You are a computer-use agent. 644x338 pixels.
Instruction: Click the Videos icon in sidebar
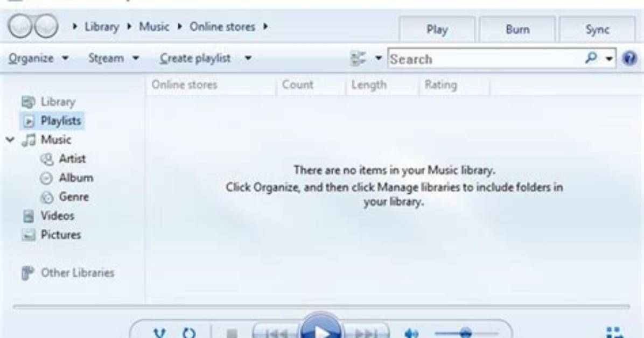pyautogui.click(x=29, y=216)
